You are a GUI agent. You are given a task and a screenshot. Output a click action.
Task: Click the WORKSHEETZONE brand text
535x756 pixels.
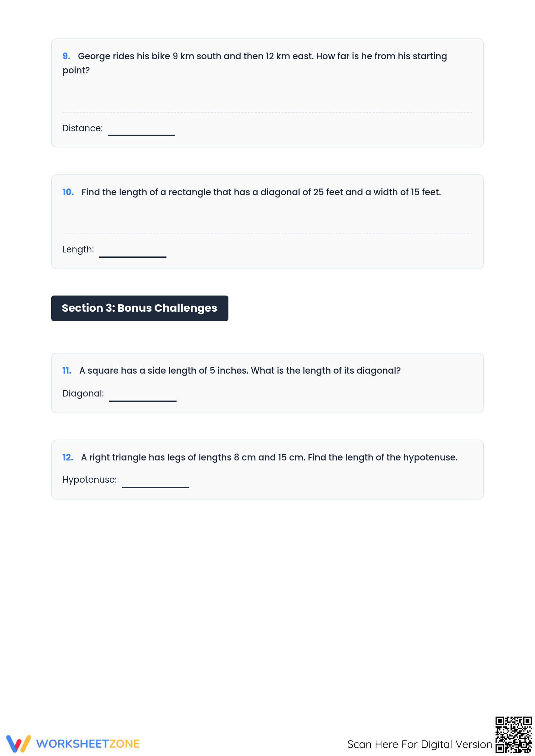click(88, 744)
